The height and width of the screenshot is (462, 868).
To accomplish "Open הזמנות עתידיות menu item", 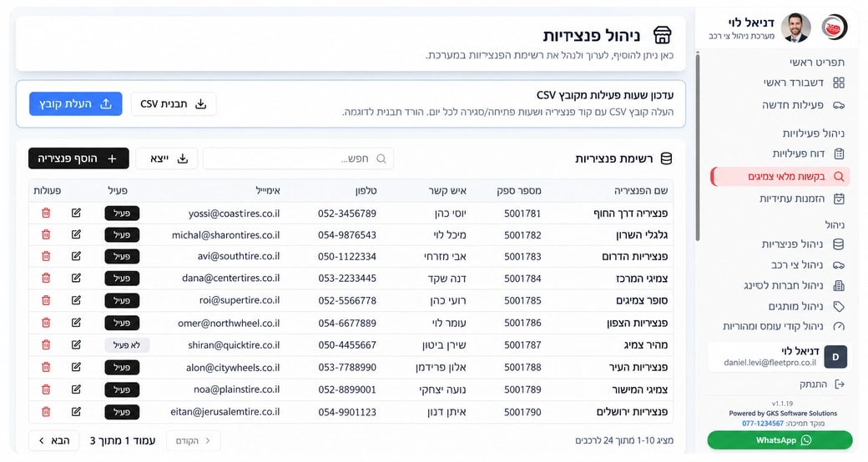I will [x=801, y=198].
